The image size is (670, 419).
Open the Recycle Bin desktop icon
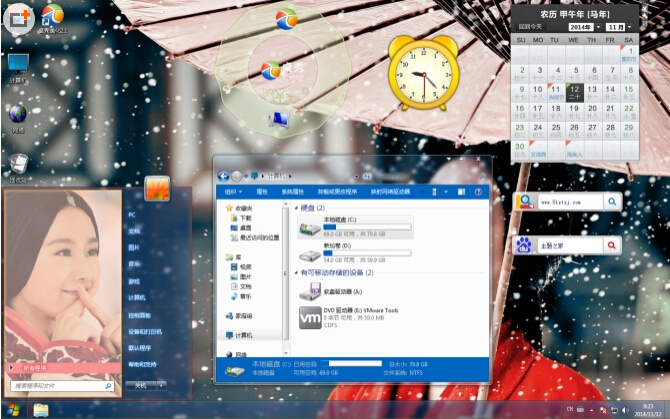[x=18, y=164]
